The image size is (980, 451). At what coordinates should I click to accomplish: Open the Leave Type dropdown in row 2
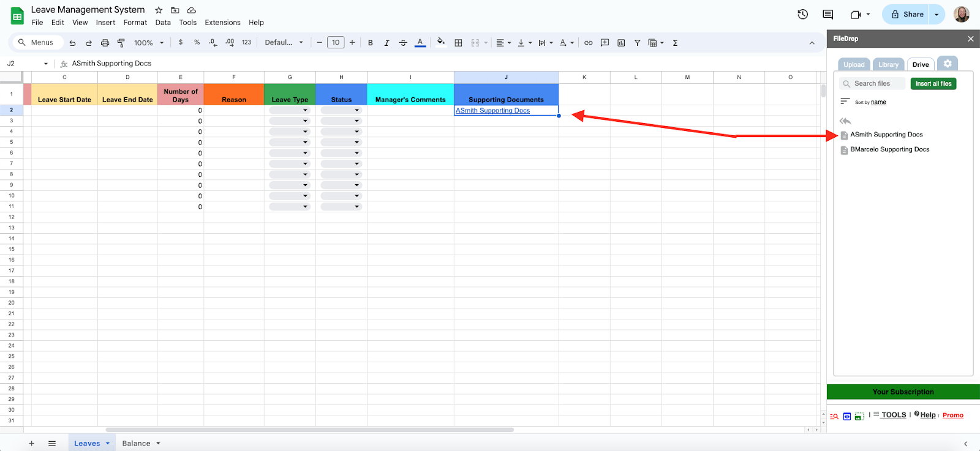(x=290, y=110)
